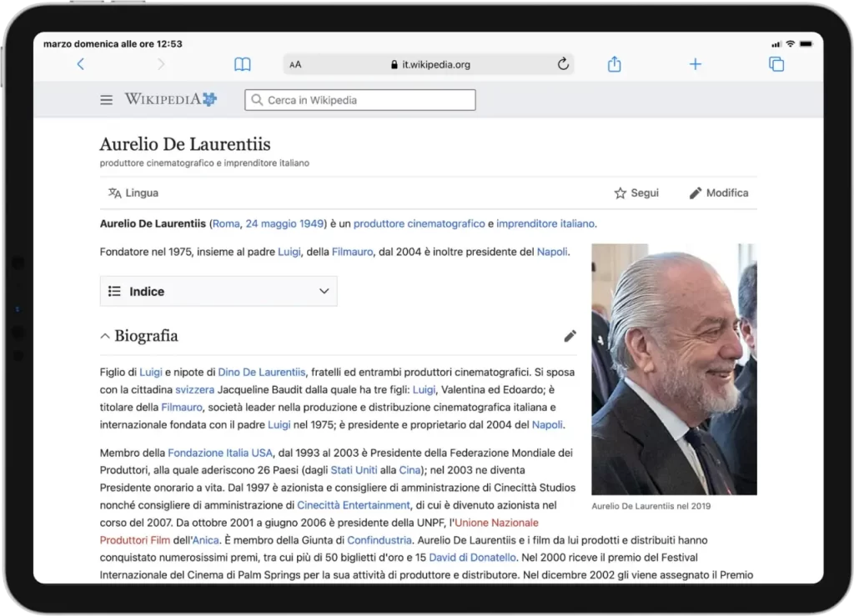Image resolution: width=854 pixels, height=616 pixels.
Task: Click the Cerca in Wikipedia search field
Action: coord(360,100)
